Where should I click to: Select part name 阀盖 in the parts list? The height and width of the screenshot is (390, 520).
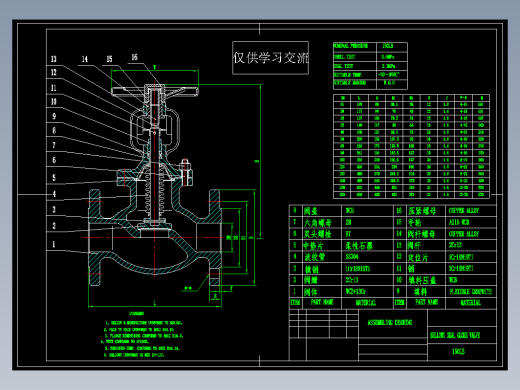pos(311,211)
